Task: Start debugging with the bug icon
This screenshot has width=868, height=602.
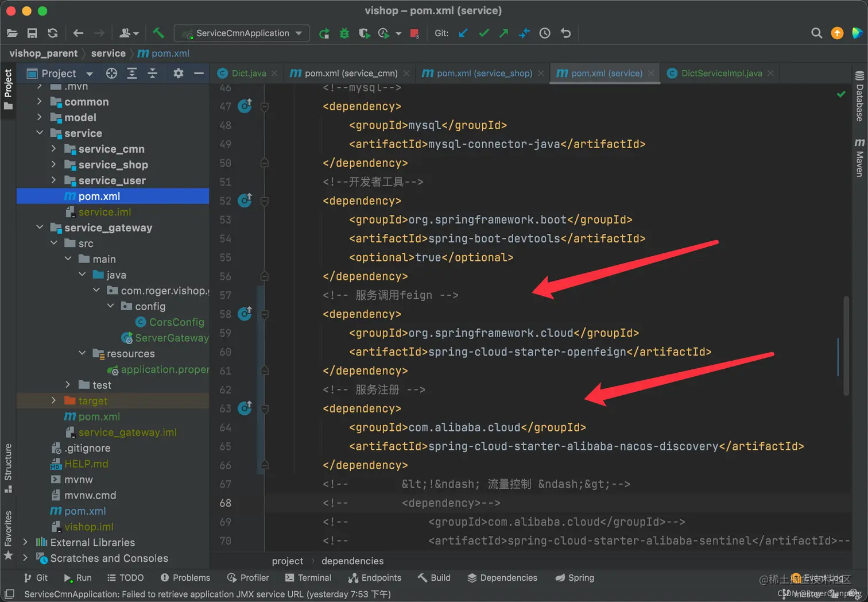Action: click(x=344, y=33)
